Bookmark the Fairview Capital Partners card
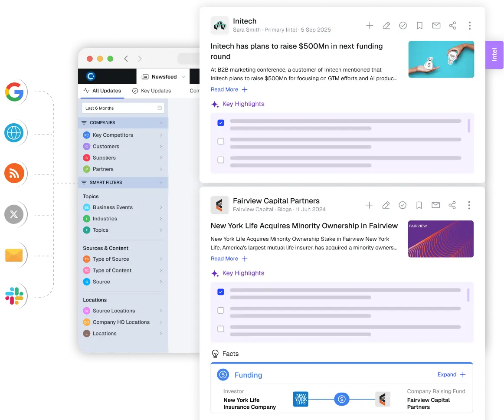This screenshot has width=504, height=420. pyautogui.click(x=419, y=205)
